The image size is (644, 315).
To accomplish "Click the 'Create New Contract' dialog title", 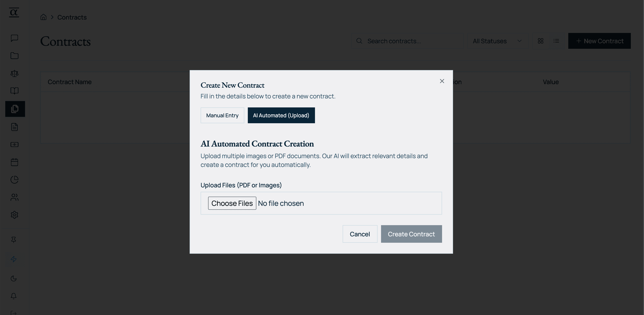I will coord(232,85).
